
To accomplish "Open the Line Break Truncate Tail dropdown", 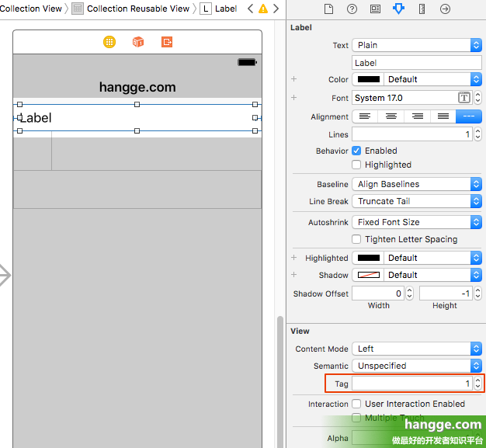I will (x=417, y=201).
